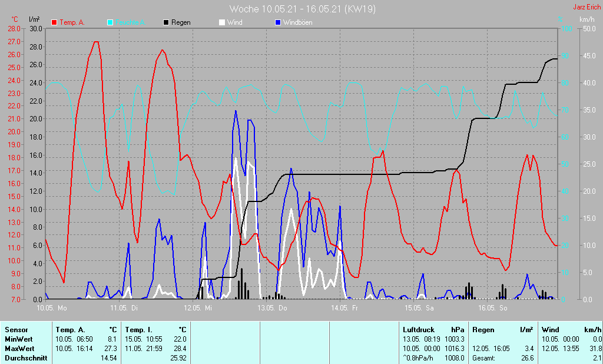Viewport: 603px width, 364px height.
Task: Select the 10.05. Mo day marker
Action: pos(52,308)
